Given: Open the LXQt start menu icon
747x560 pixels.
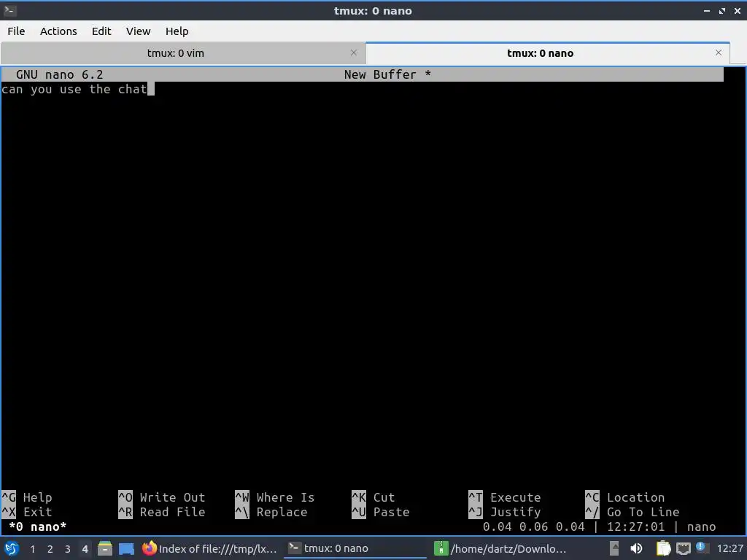Looking at the screenshot, I should (12, 548).
